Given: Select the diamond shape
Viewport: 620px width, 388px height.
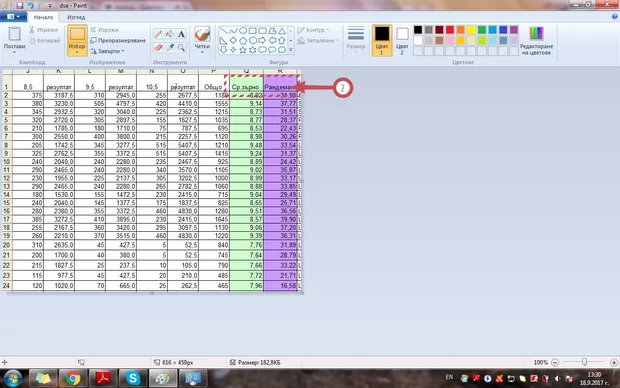Looking at the screenshot, I should (233, 40).
